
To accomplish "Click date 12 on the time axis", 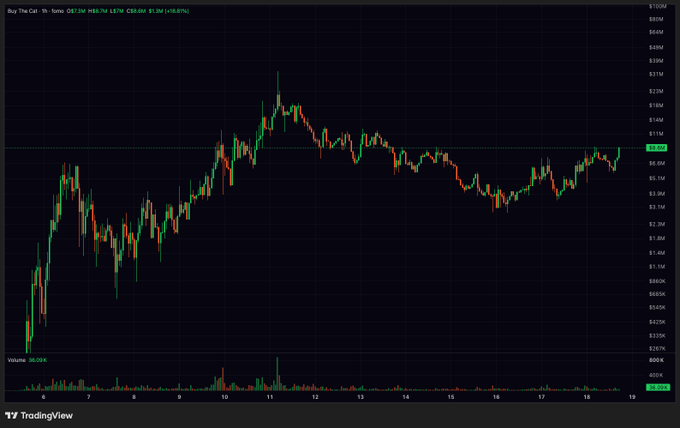I will pos(315,397).
